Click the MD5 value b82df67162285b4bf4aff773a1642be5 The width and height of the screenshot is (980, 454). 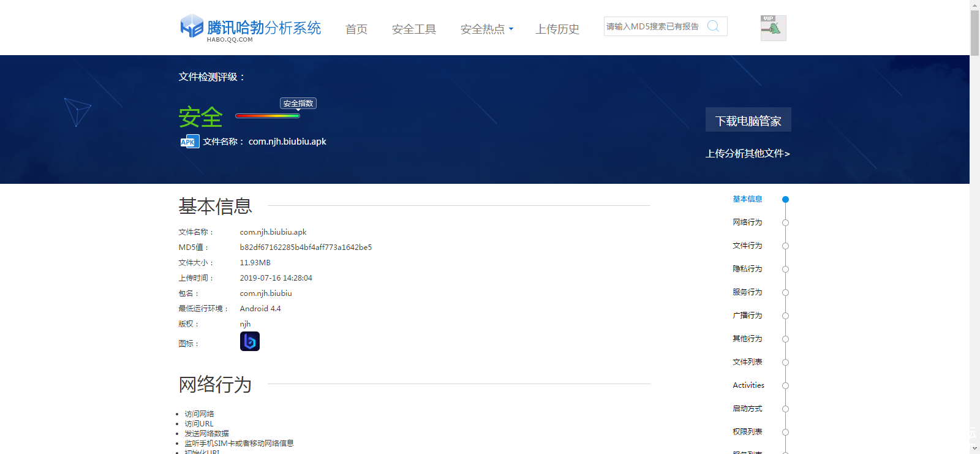coord(306,248)
